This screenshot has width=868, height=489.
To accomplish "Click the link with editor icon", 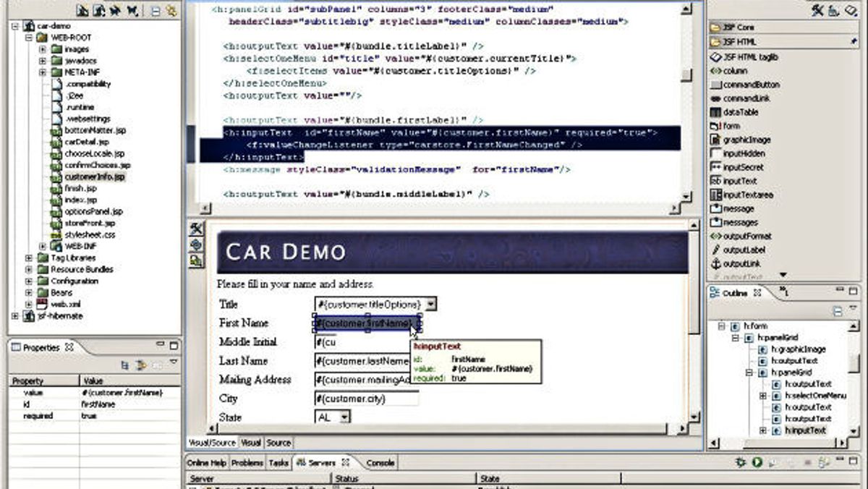I will [171, 10].
